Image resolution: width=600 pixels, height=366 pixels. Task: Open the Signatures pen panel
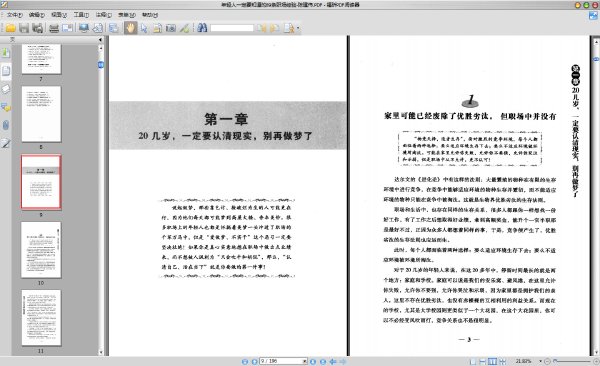5,144
